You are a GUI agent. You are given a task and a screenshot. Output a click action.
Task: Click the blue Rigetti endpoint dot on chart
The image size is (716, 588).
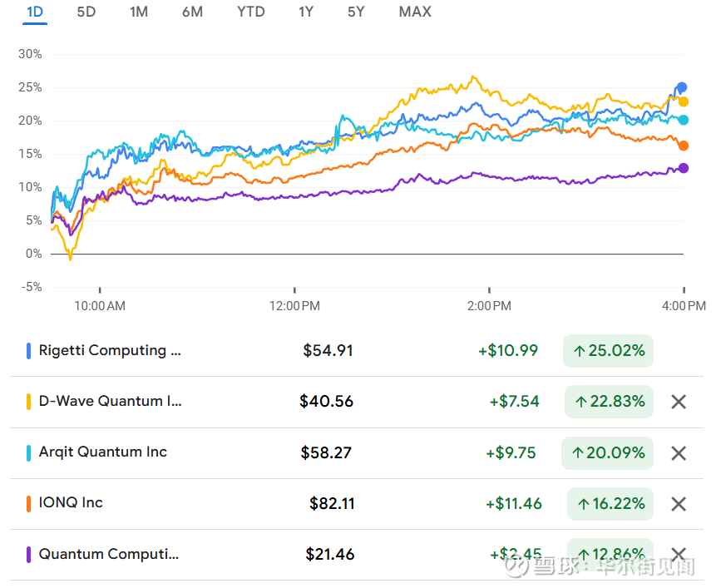click(682, 86)
